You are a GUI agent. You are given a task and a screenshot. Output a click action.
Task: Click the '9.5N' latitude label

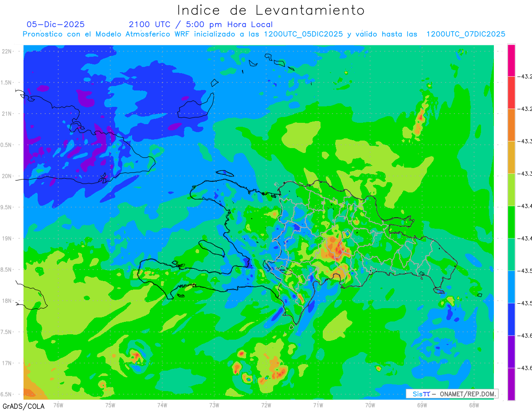coord(7,207)
